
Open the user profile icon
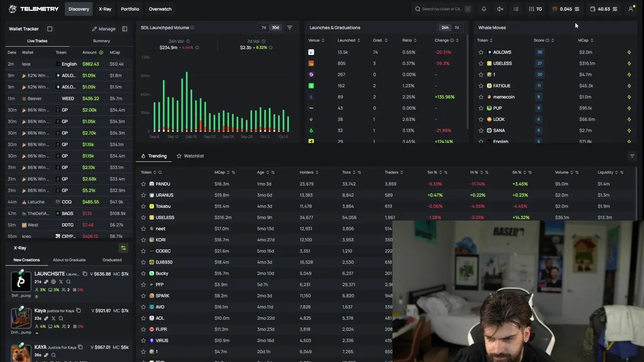click(631, 9)
